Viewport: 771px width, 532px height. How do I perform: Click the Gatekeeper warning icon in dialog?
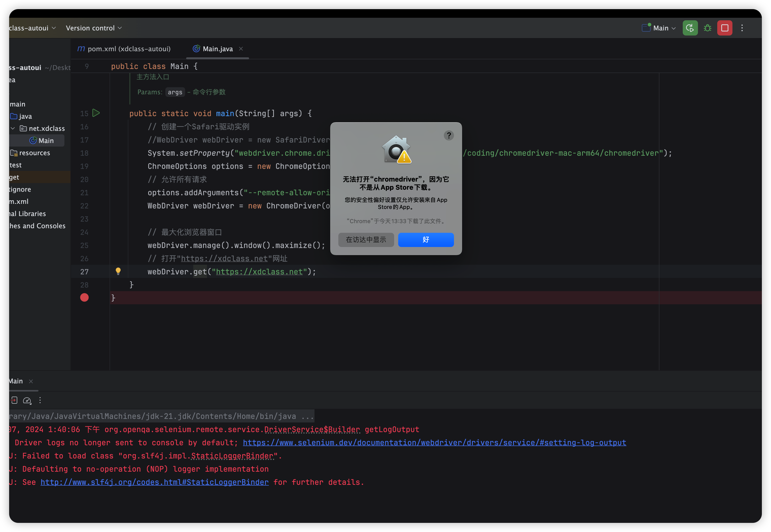[x=396, y=149]
